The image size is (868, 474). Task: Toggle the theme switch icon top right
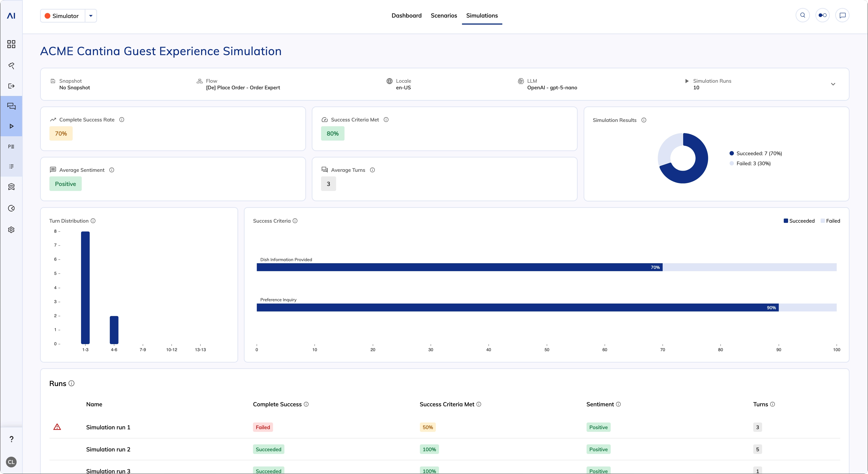[x=822, y=15]
